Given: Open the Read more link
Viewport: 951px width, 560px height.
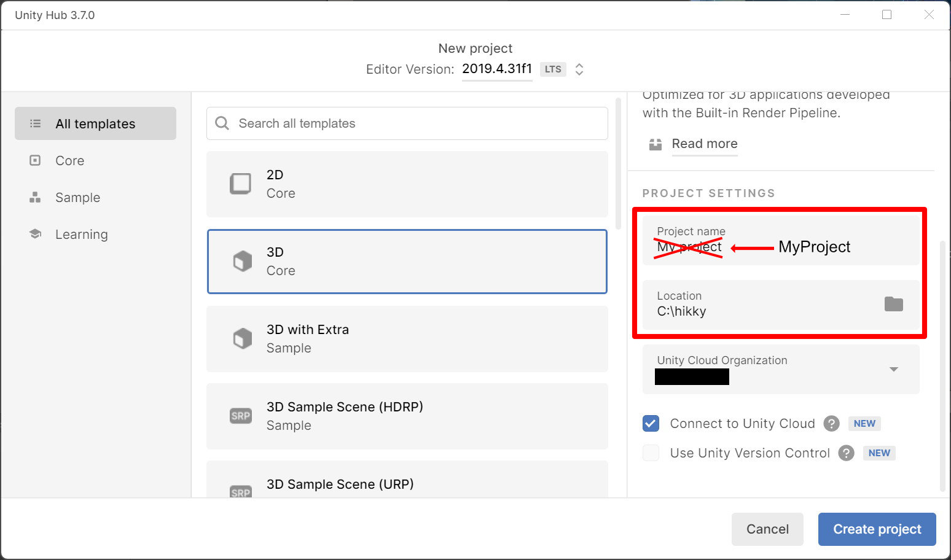Looking at the screenshot, I should 704,144.
